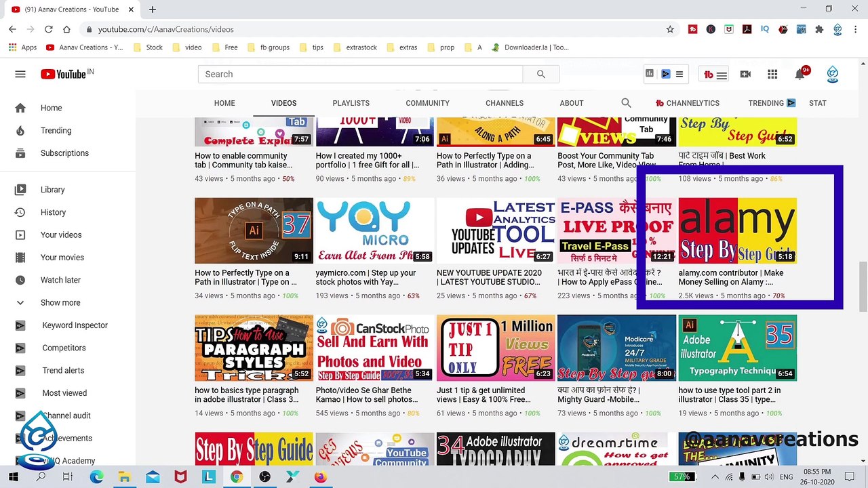The height and width of the screenshot is (488, 868).
Task: Open the PLAYLISTS tab
Action: (x=351, y=103)
